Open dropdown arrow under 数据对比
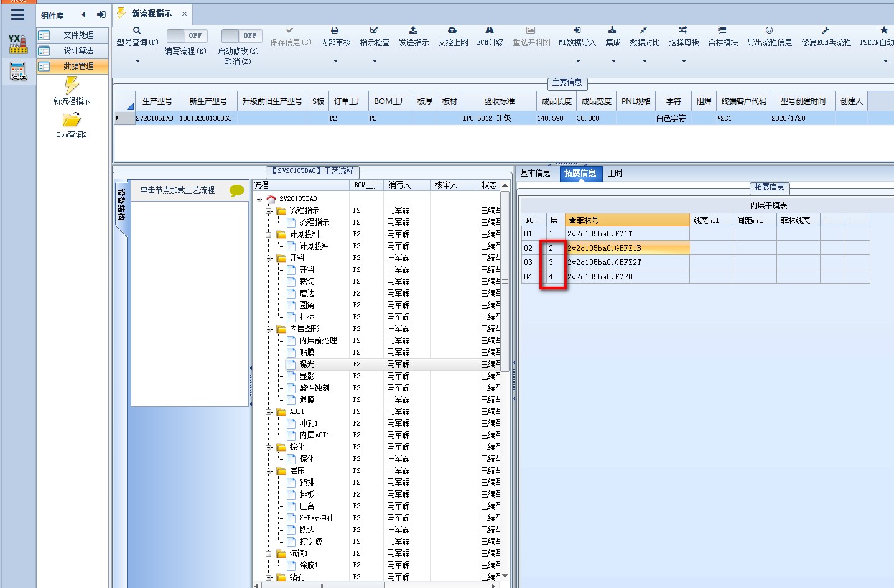Screen dimensions: 894x588 (x=645, y=61)
